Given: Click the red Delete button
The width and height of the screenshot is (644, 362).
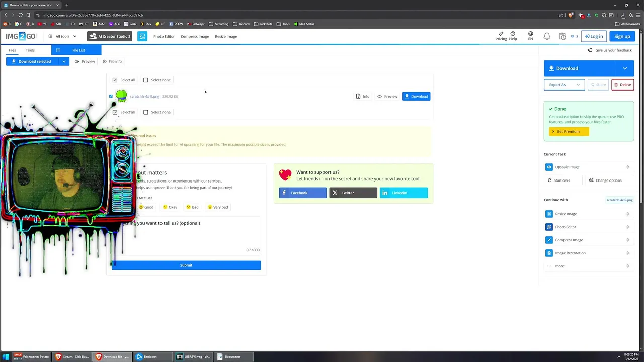Looking at the screenshot, I should (x=623, y=85).
